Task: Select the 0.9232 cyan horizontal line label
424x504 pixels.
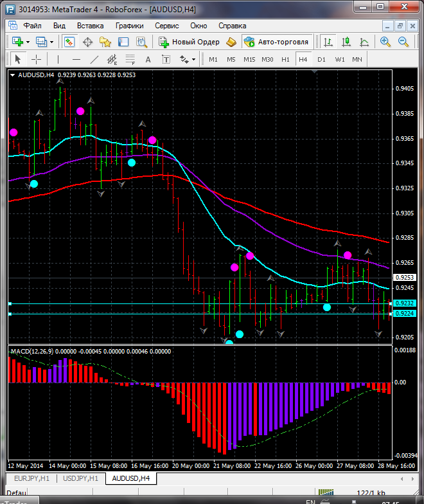Action: [405, 303]
